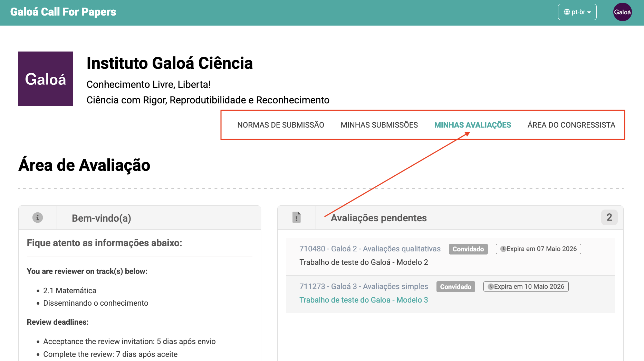Open Trabalho de teste do Galoa - Modelo 3
Image resolution: width=644 pixels, height=361 pixels.
(364, 300)
